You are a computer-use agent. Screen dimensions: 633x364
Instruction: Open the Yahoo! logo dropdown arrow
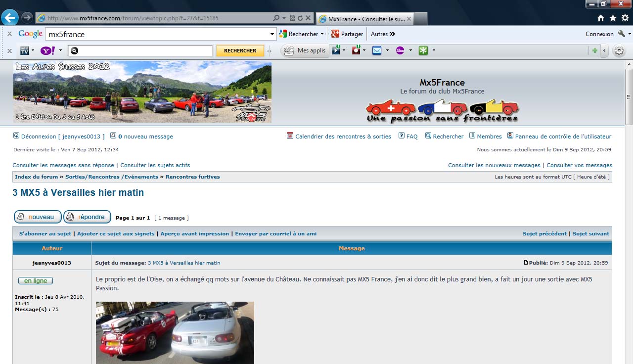click(x=60, y=50)
